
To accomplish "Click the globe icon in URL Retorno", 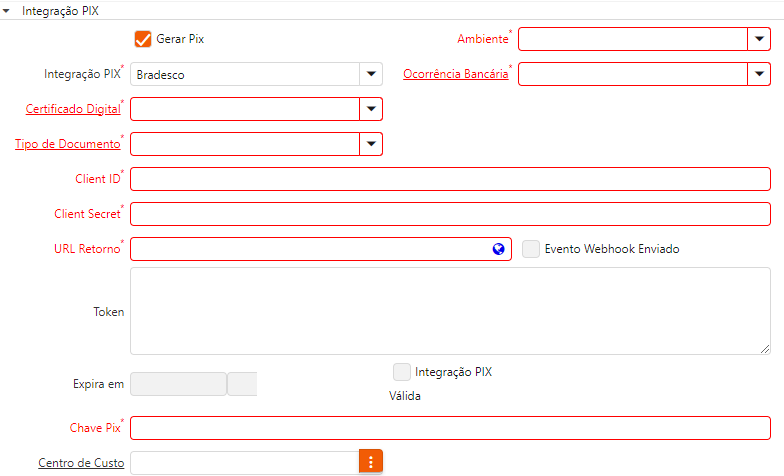I will [x=498, y=249].
